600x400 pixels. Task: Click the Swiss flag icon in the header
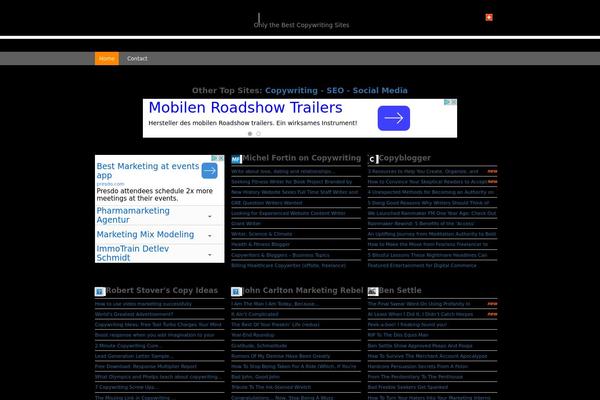coord(489,17)
